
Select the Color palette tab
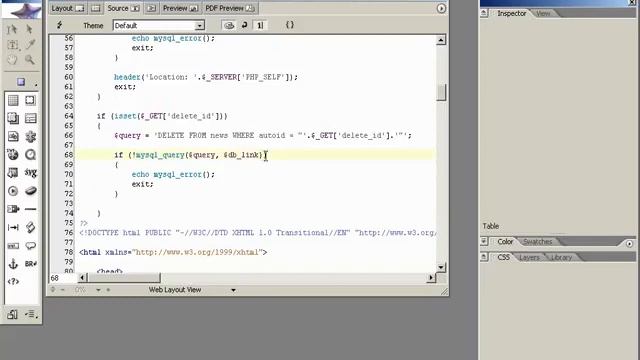505,242
